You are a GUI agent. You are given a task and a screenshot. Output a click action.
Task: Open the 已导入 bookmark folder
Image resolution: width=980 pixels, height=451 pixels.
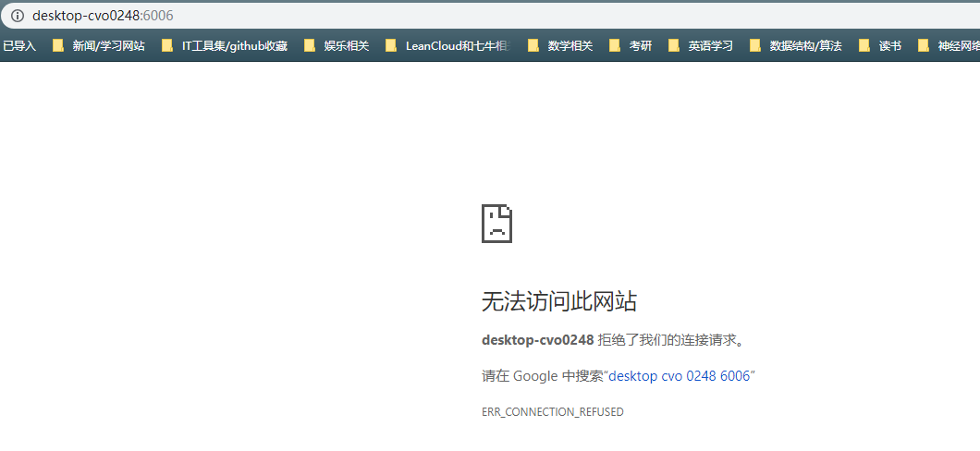[x=18, y=45]
